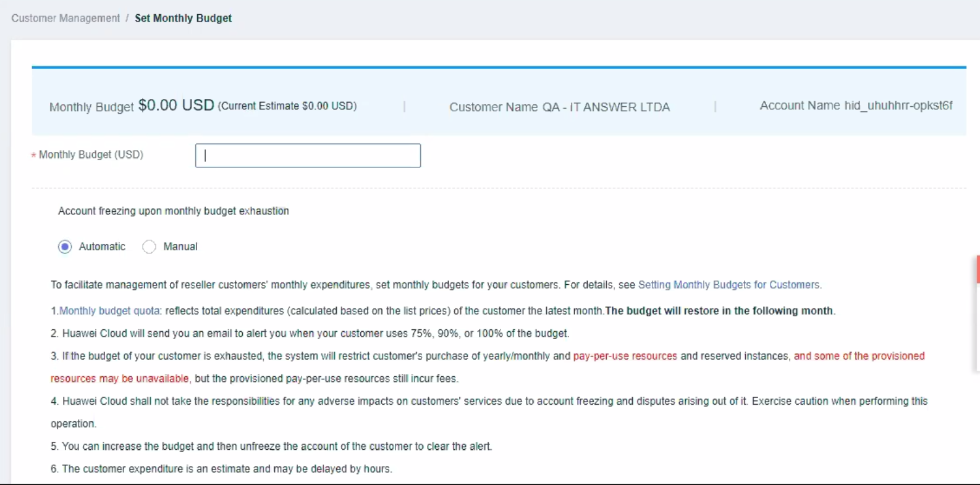Click account name hid_uhuhhrr-opkst6f
Image resolution: width=980 pixels, height=485 pixels.
898,106
